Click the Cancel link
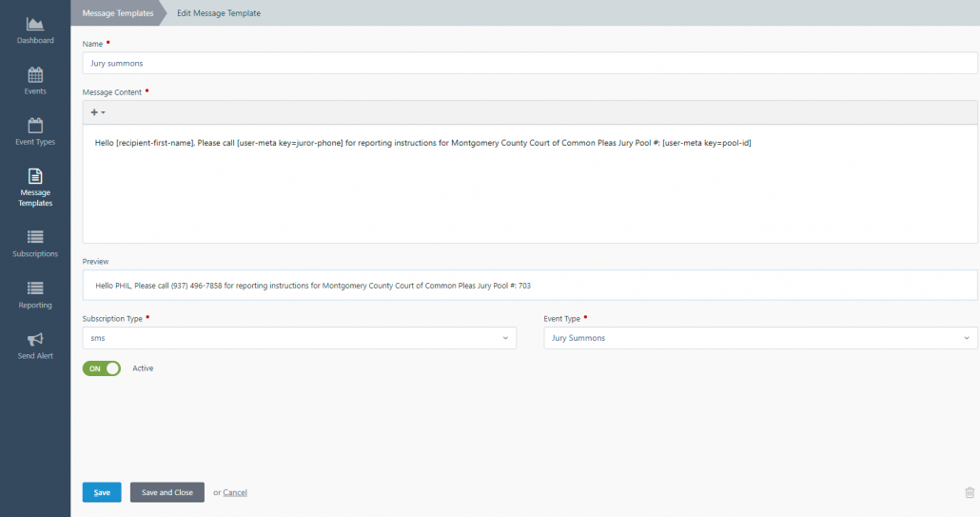The width and height of the screenshot is (980, 517). (x=235, y=492)
